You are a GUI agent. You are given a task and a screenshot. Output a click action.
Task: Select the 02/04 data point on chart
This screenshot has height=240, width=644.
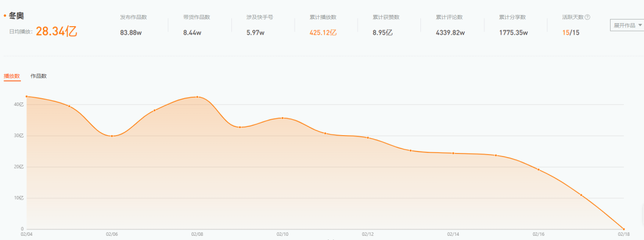click(26, 96)
